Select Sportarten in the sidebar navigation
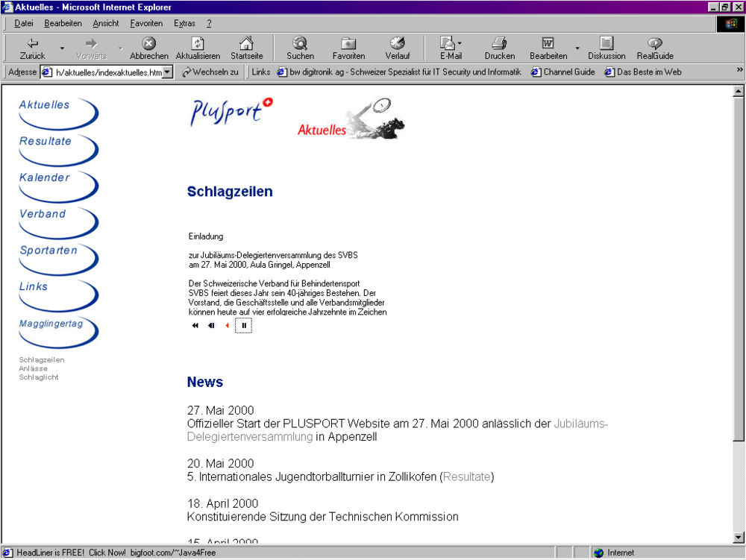This screenshot has width=746, height=560. [58, 259]
